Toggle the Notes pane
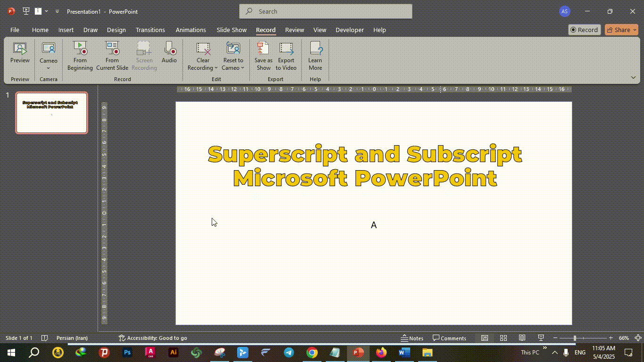 coord(412,338)
